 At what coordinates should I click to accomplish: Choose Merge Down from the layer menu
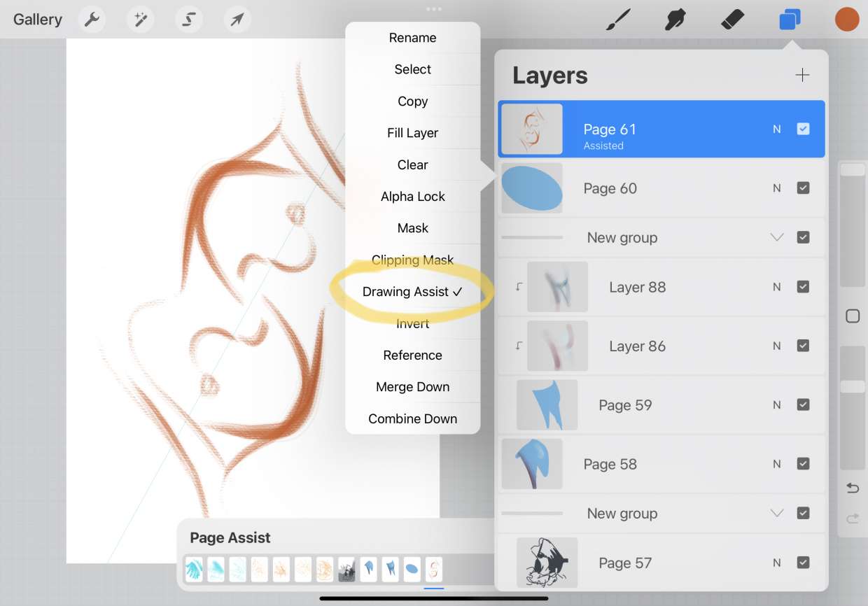[x=412, y=386]
